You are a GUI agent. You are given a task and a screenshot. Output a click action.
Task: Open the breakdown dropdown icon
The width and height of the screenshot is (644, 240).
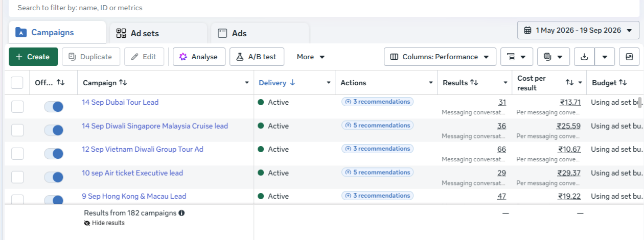(517, 57)
